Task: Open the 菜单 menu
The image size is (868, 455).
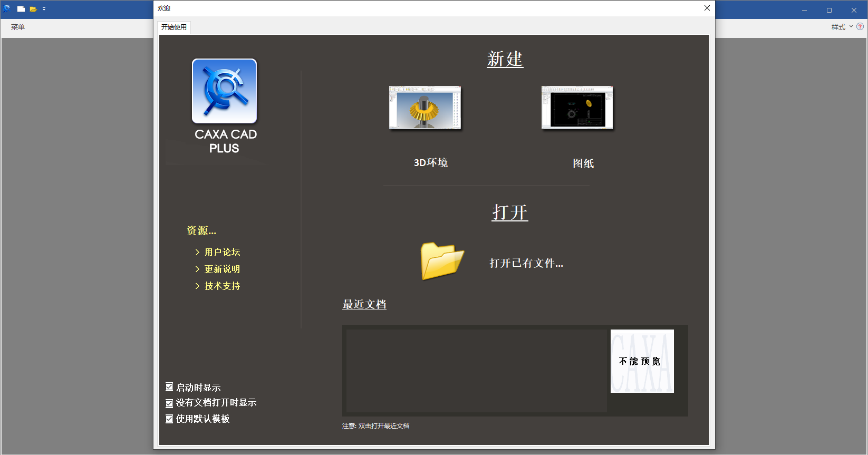Action: pyautogui.click(x=18, y=27)
